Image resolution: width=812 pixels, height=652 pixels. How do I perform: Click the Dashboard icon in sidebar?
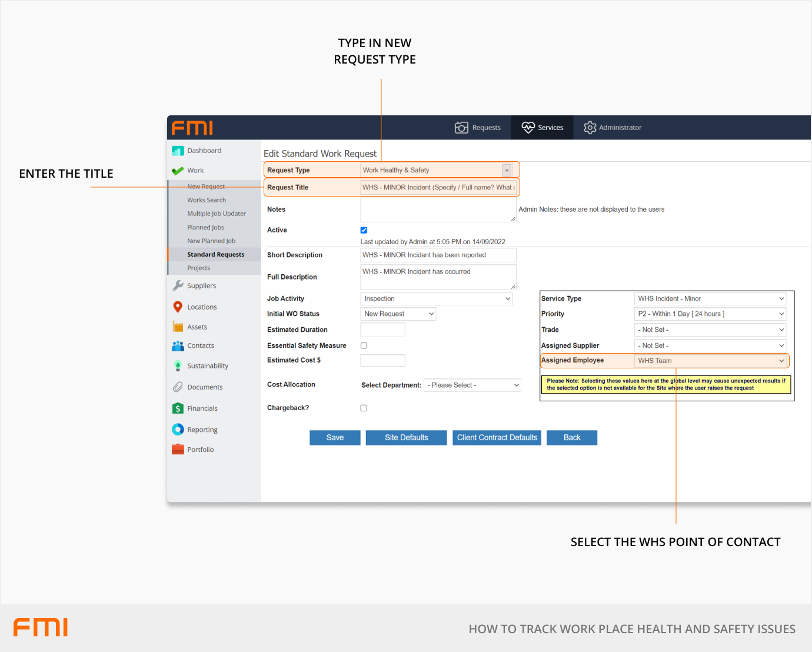tap(178, 151)
